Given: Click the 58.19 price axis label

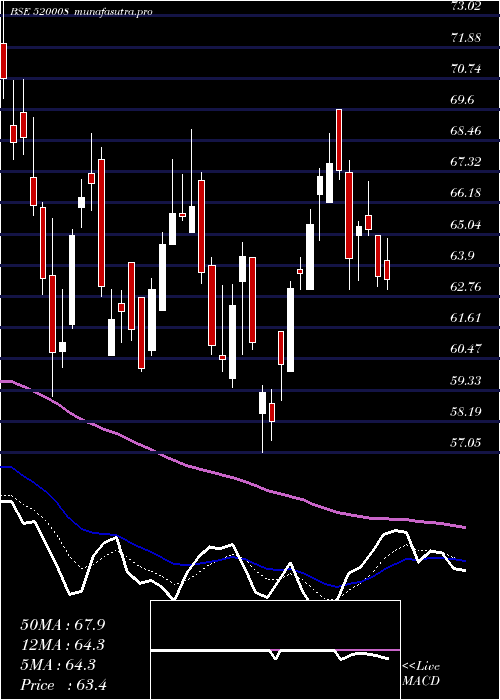Looking at the screenshot, I should pyautogui.click(x=466, y=411).
